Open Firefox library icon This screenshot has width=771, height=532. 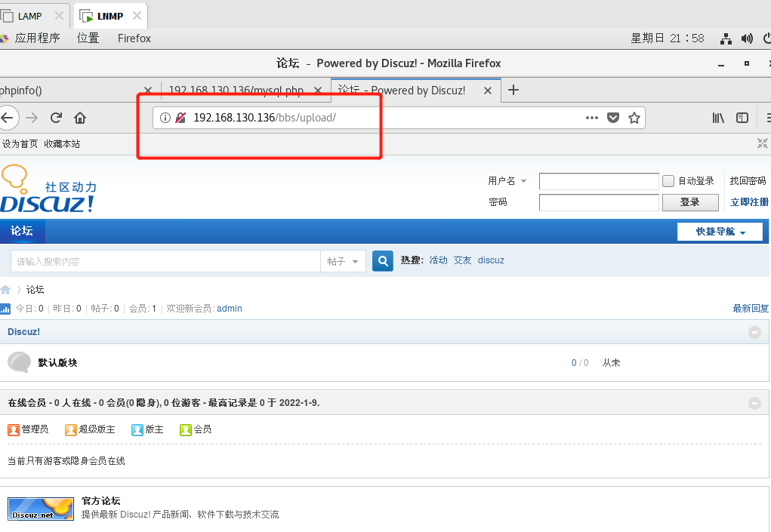pyautogui.click(x=718, y=118)
